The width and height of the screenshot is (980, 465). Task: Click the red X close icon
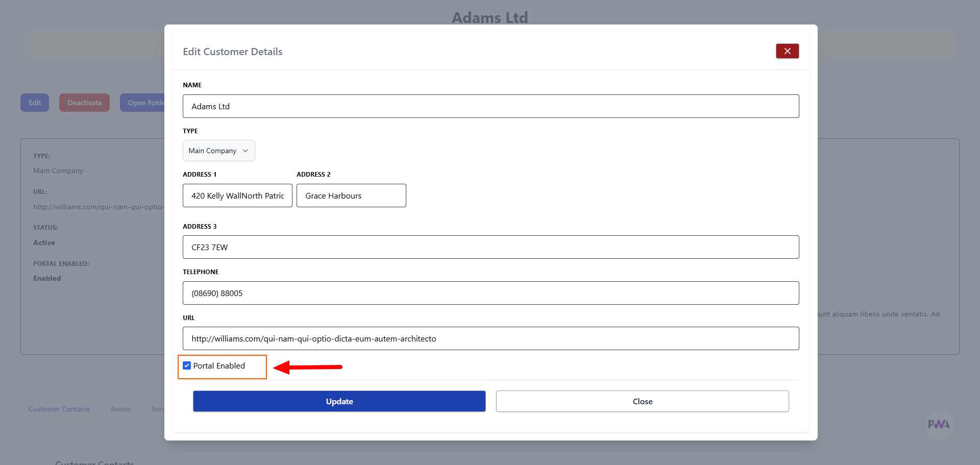tap(787, 51)
